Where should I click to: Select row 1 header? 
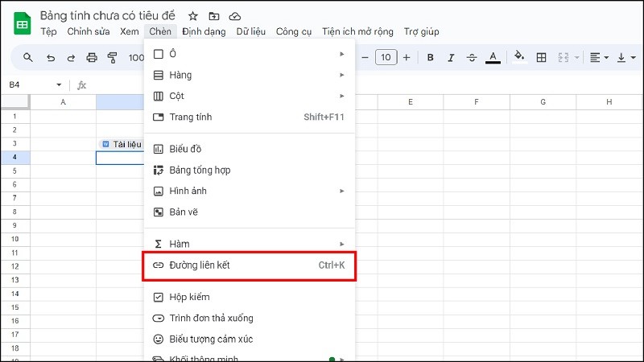pyautogui.click(x=14, y=117)
